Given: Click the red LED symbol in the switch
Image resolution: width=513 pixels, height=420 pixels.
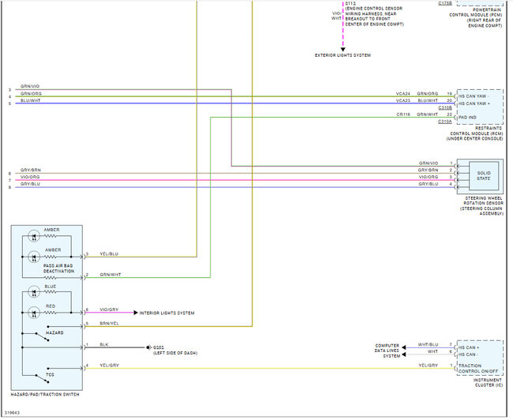Looking at the screenshot, I should [x=34, y=313].
